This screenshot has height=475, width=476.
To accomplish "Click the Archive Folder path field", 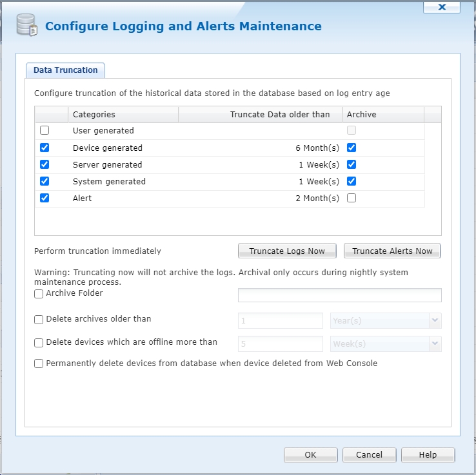I will pyautogui.click(x=339, y=295).
